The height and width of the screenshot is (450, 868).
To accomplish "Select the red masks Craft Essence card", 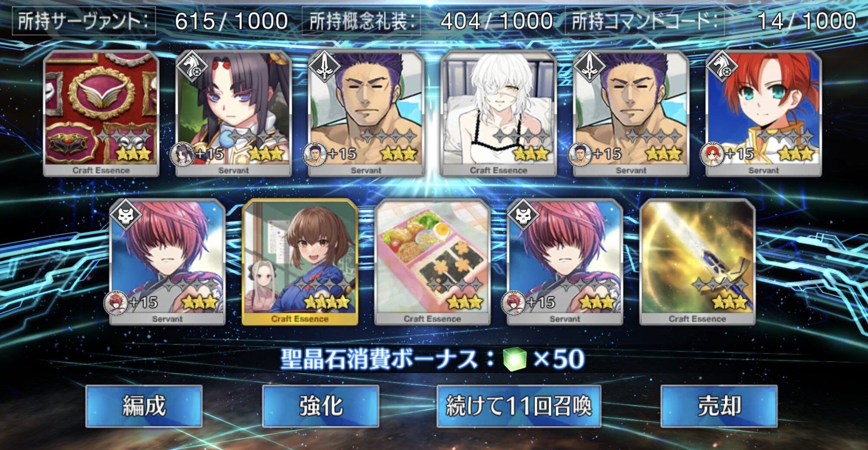I will (101, 114).
